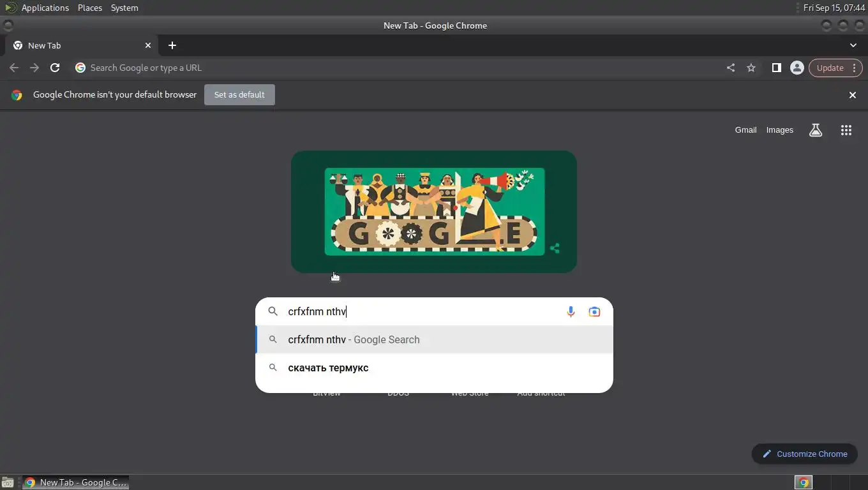Switch to New Tab - Google Chrome taskbar item
The width and height of the screenshot is (868, 490).
tap(75, 482)
